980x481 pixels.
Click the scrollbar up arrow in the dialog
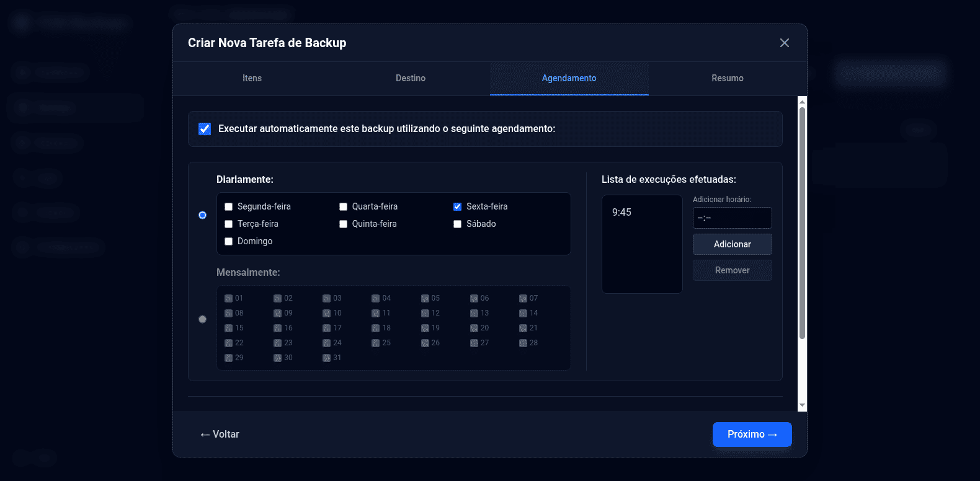coord(802,102)
